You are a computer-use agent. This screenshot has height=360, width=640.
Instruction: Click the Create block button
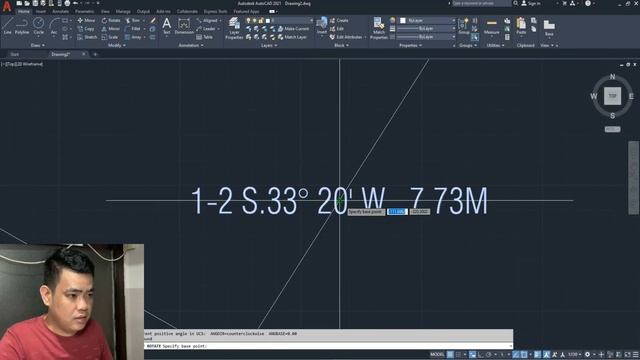(339, 20)
